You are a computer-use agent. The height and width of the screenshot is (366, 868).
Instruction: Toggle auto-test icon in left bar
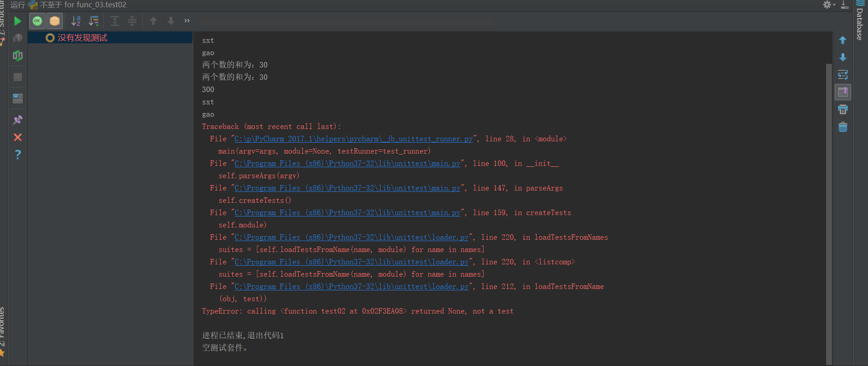pos(17,56)
